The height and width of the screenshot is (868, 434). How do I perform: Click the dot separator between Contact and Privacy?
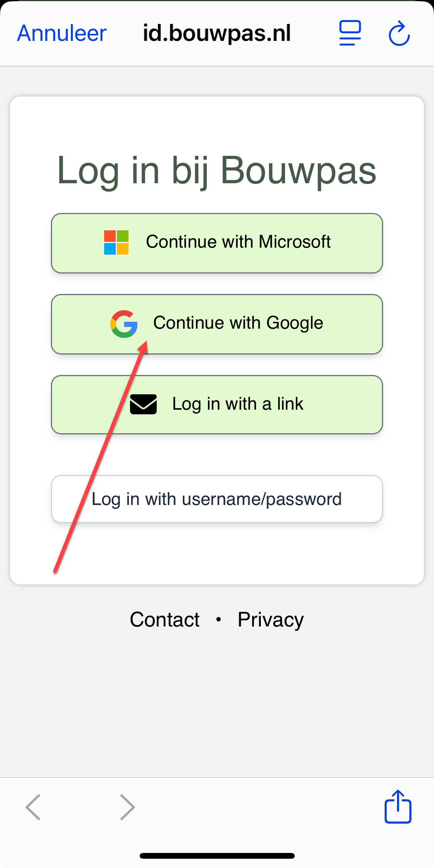pos(219,620)
